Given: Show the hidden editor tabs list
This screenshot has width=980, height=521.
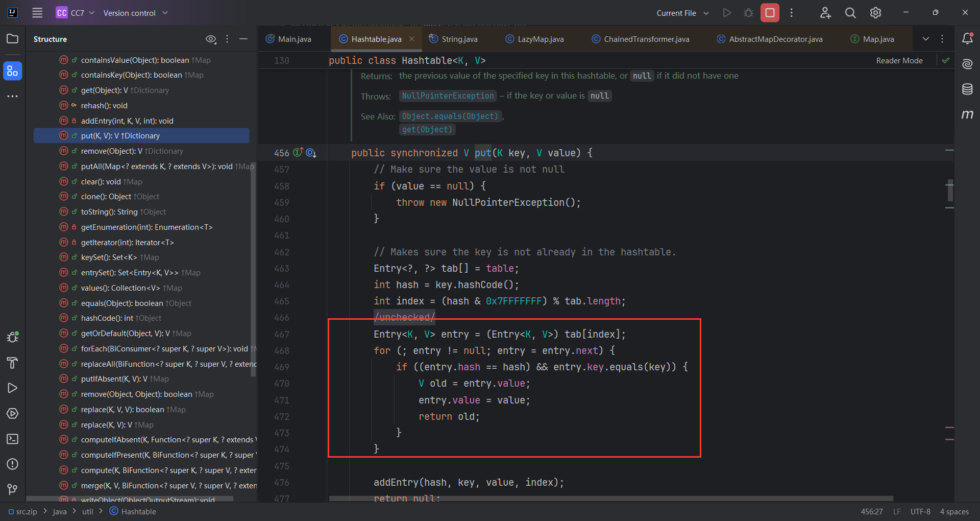Looking at the screenshot, I should [x=925, y=39].
